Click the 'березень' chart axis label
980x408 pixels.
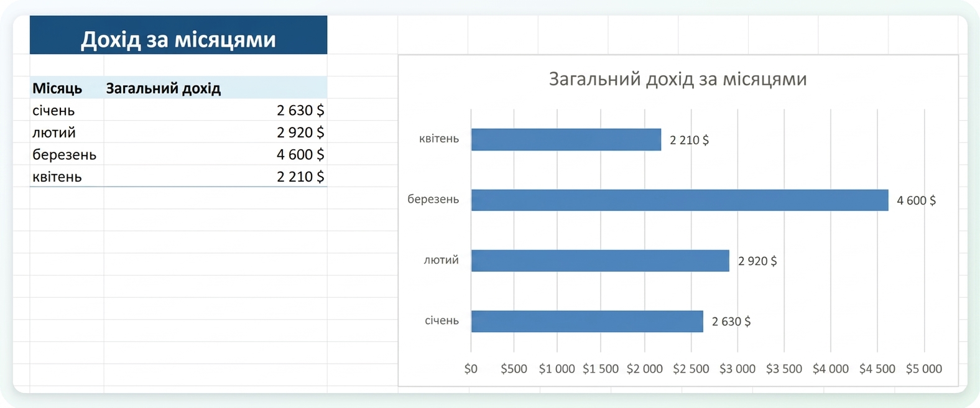coord(433,200)
